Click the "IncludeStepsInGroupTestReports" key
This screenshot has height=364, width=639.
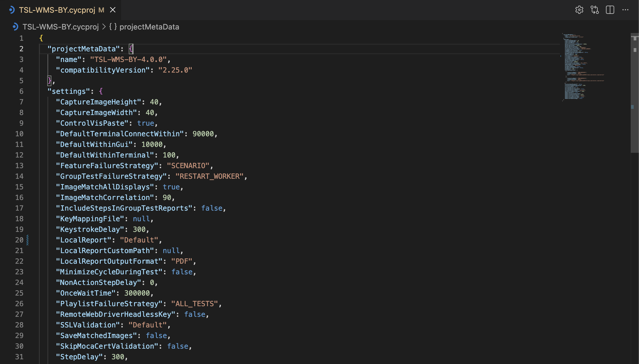tap(124, 208)
